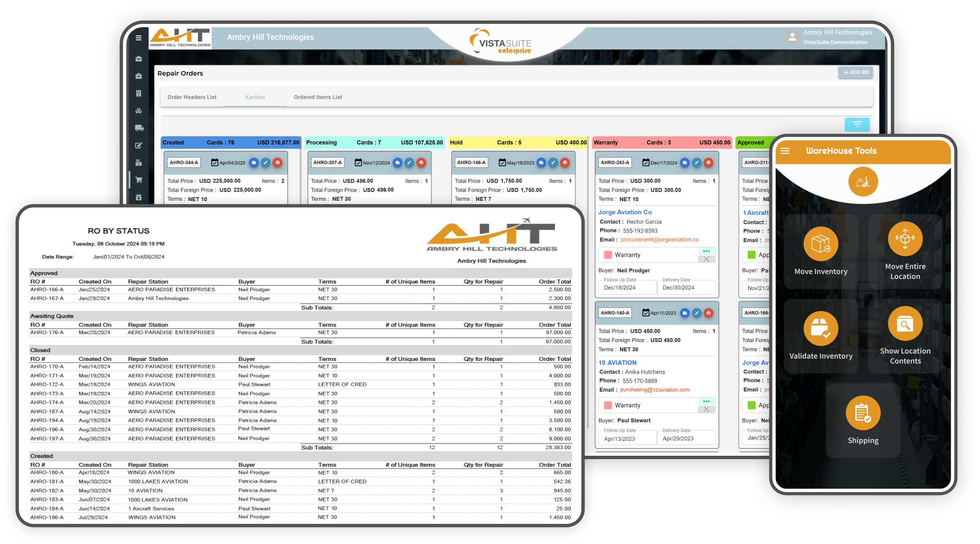Screen dimensions: 980x544
Task: Clear Warranty status on AHRO-243-A card
Action: [x=706, y=259]
